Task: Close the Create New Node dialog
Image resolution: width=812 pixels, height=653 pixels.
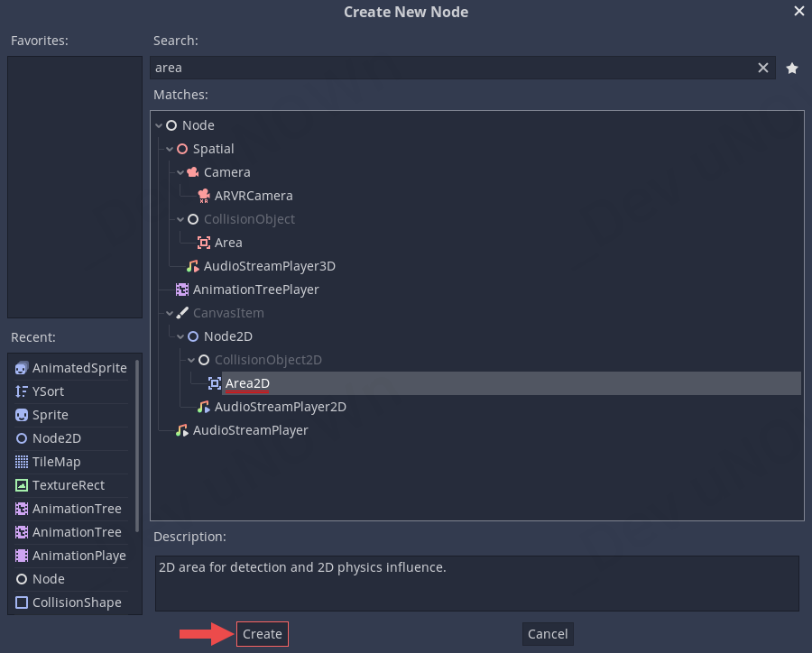Action: 799,11
